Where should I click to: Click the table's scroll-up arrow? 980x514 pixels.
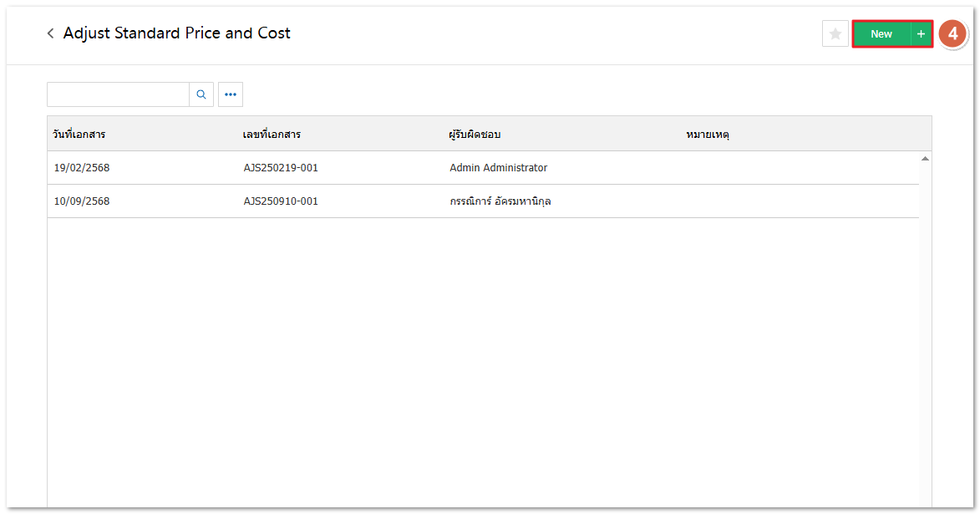coord(925,158)
